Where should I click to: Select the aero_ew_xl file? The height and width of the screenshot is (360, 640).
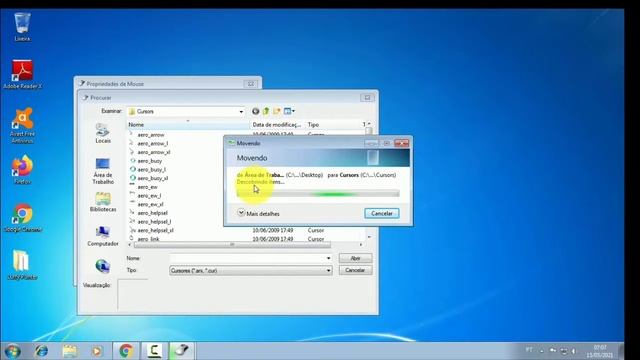150,204
